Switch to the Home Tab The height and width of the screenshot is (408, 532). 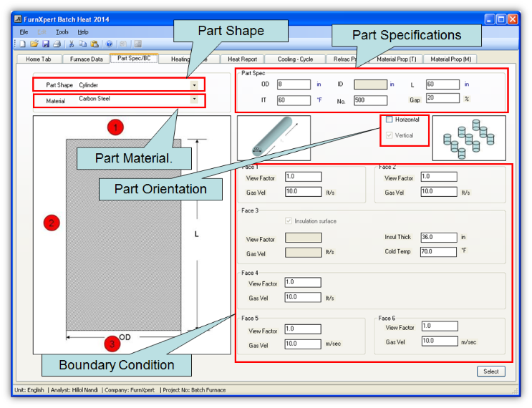pyautogui.click(x=39, y=59)
